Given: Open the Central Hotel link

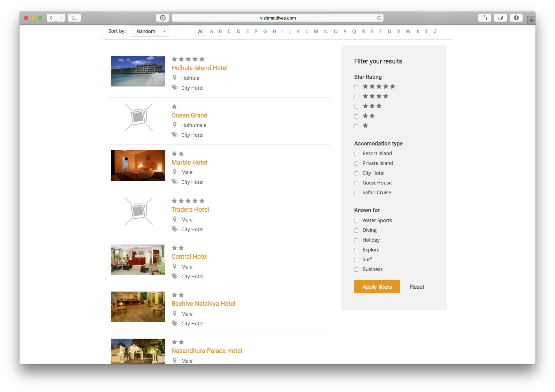Looking at the screenshot, I should [189, 257].
